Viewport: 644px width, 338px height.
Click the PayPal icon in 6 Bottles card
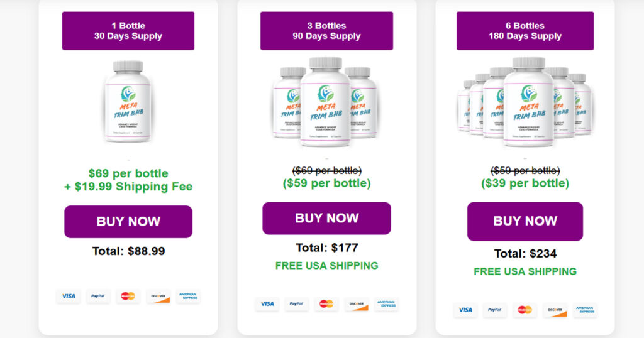pos(495,310)
